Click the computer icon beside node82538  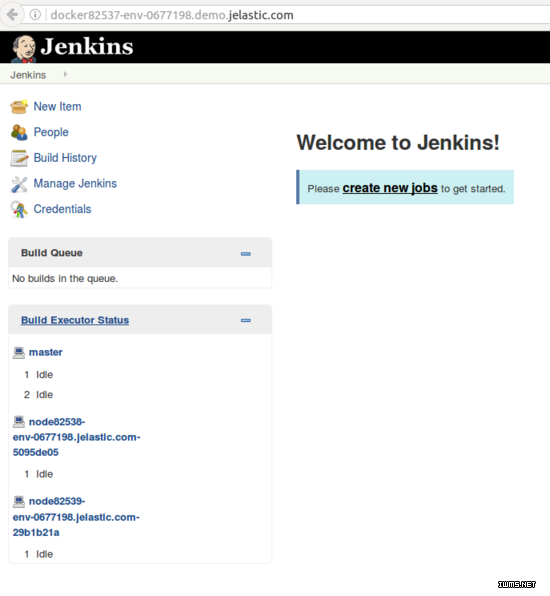[x=19, y=422]
